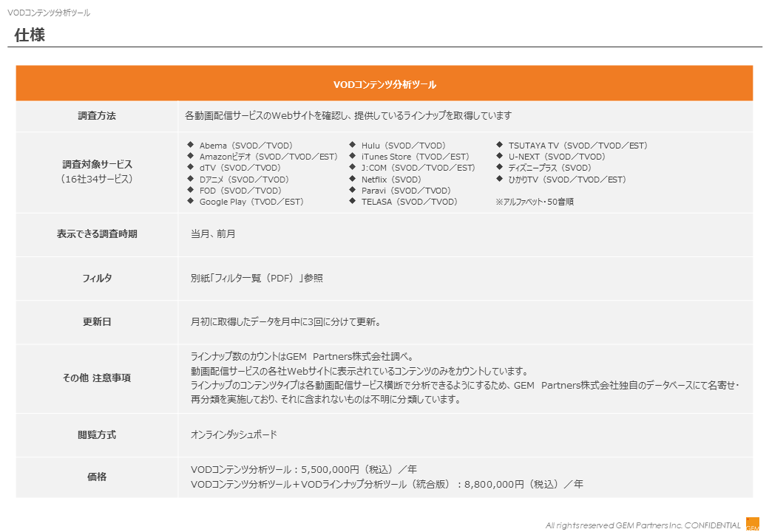This screenshot has height=532, width=769.
Task: Click the 仕様 page heading
Action: 30,35
